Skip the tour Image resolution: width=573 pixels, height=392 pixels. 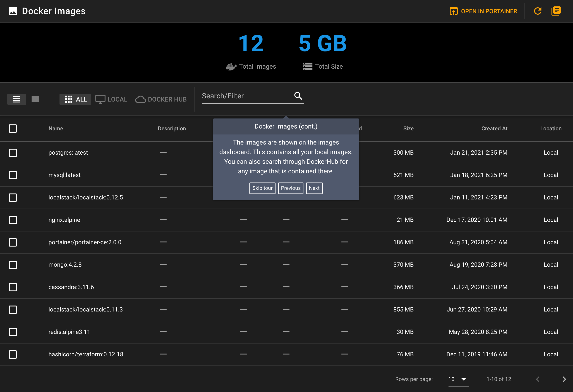[262, 188]
